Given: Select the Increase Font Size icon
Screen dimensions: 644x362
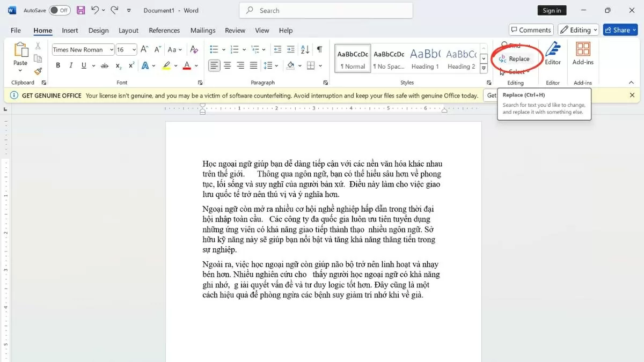Looking at the screenshot, I should (143, 49).
